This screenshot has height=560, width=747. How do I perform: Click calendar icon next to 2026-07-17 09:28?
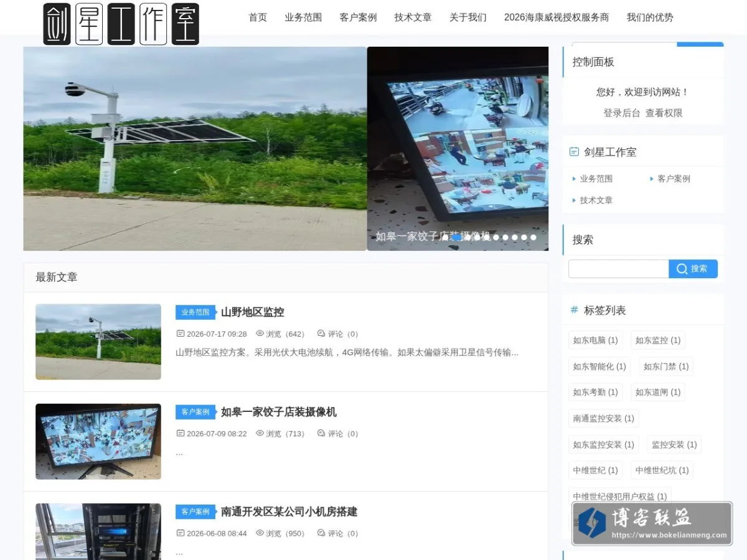coord(181,334)
